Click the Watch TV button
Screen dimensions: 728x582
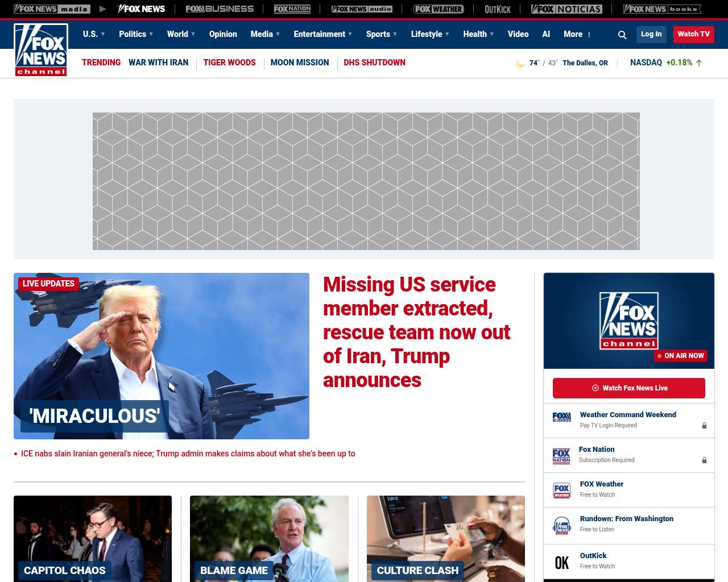[x=693, y=34]
